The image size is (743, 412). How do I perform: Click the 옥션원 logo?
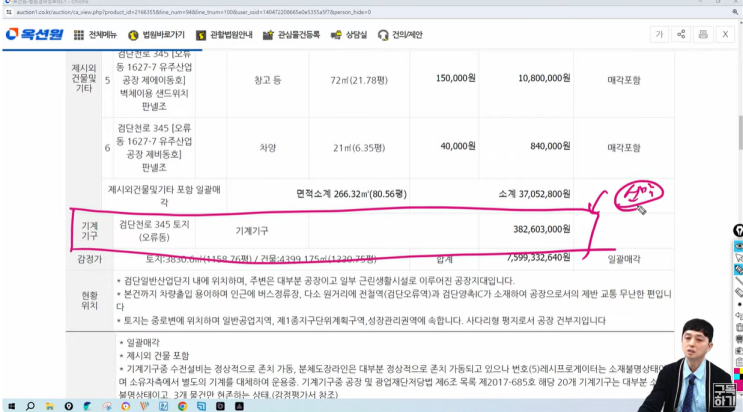tap(34, 35)
